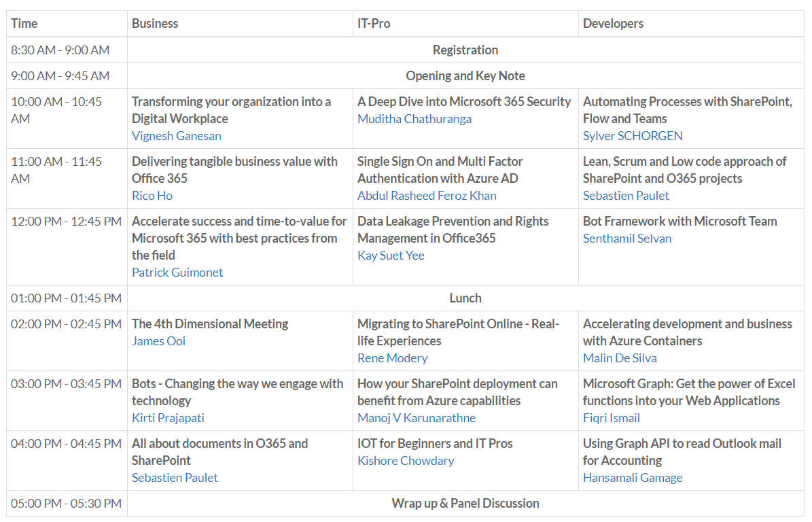Open speaker link Kirti Prajapati

coord(168,418)
